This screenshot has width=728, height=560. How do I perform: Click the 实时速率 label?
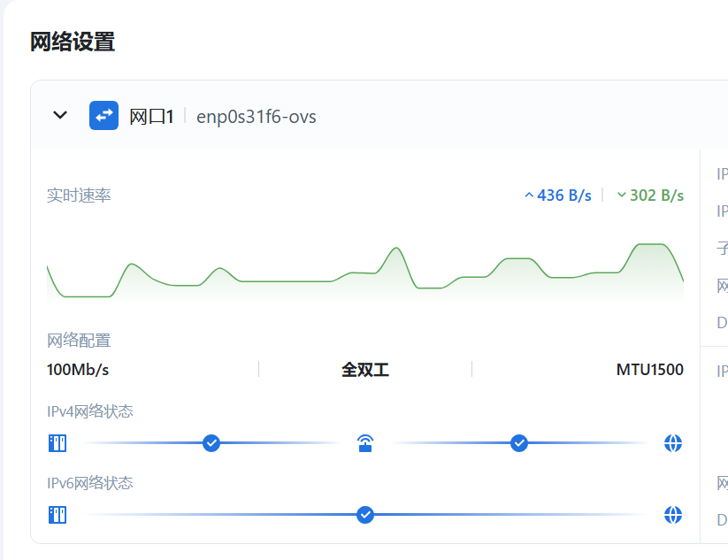(x=79, y=196)
